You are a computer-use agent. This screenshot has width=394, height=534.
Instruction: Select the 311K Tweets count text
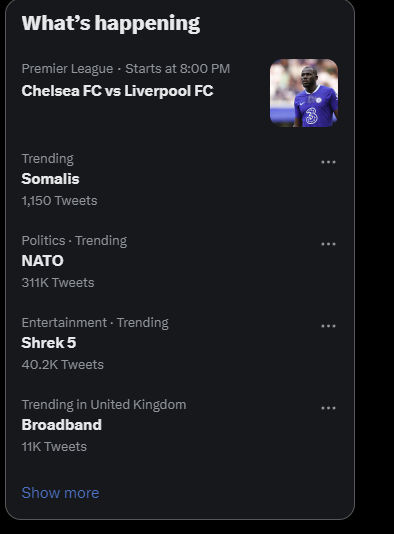(x=58, y=283)
